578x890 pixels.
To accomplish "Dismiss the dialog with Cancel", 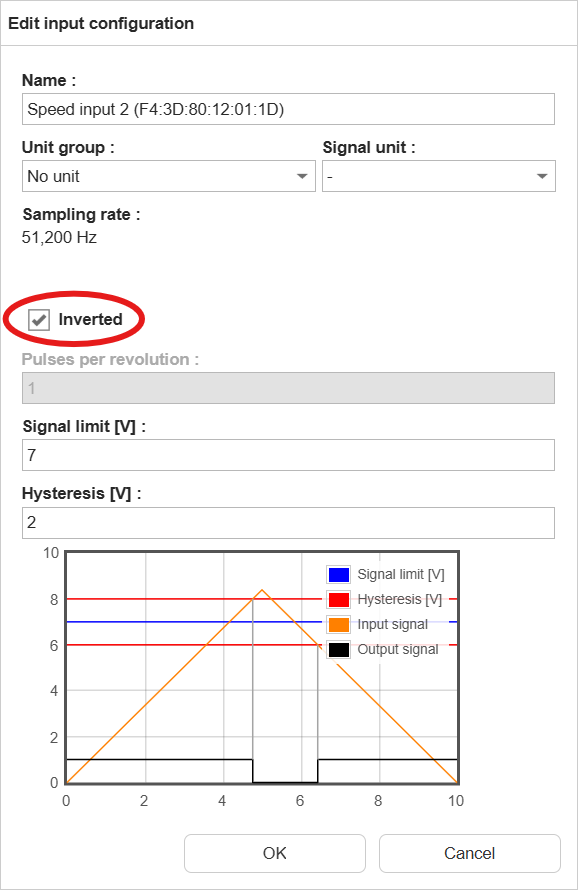I will [x=469, y=853].
